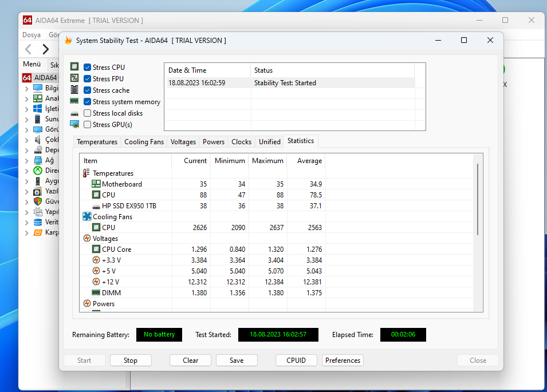Image resolution: width=547 pixels, height=392 pixels.
Task: Switch to the Clocks tab
Action: pos(241,142)
